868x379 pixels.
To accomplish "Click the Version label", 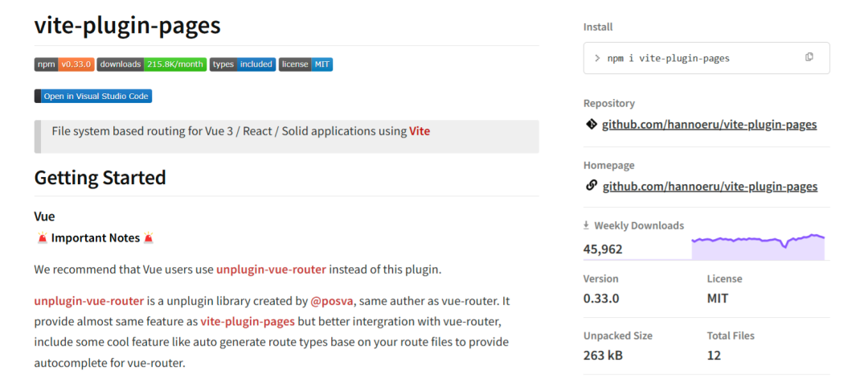I will click(x=600, y=278).
